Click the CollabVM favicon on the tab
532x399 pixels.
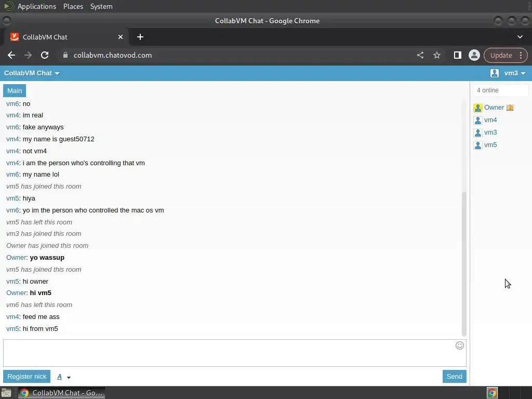coord(14,37)
